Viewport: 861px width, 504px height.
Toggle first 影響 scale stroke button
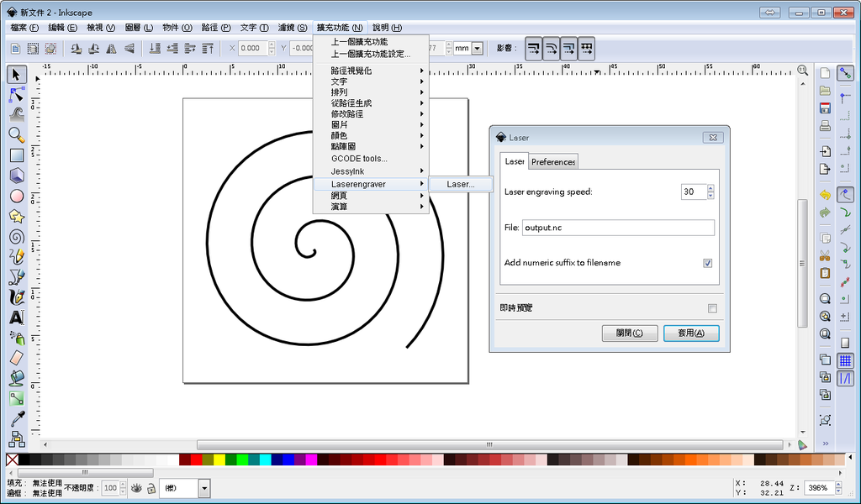533,49
